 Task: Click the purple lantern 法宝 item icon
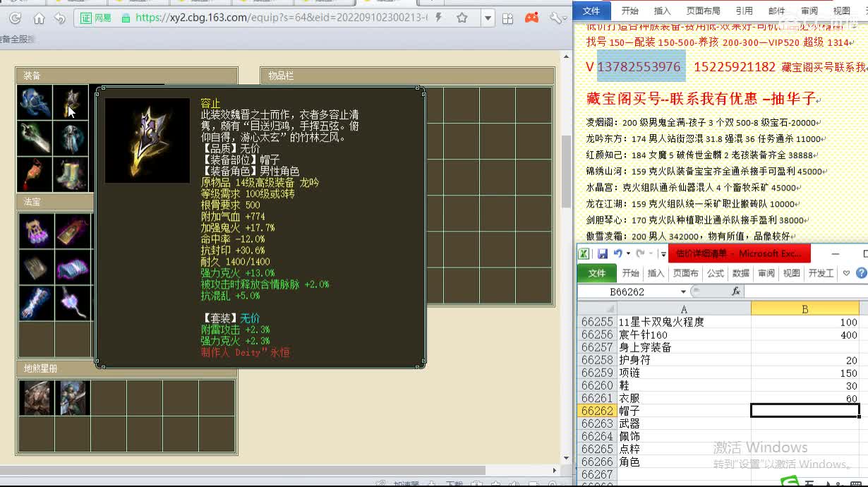coord(37,232)
